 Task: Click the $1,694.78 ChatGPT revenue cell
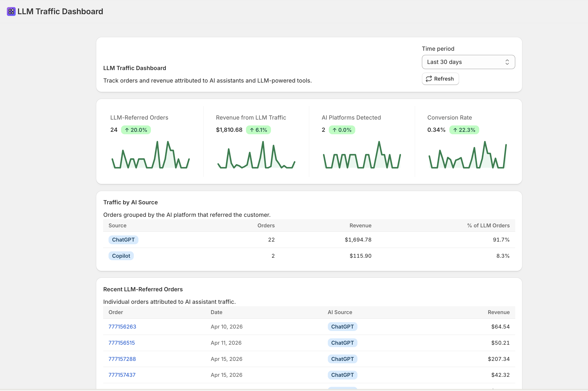(x=358, y=240)
